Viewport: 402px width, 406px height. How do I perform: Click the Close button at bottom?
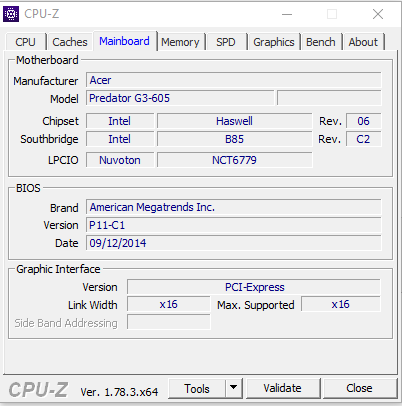pos(359,388)
